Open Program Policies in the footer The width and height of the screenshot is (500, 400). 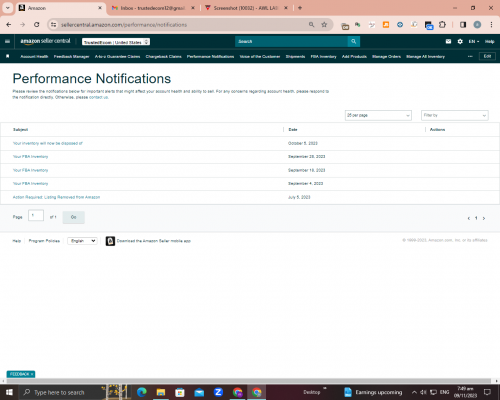tap(44, 241)
